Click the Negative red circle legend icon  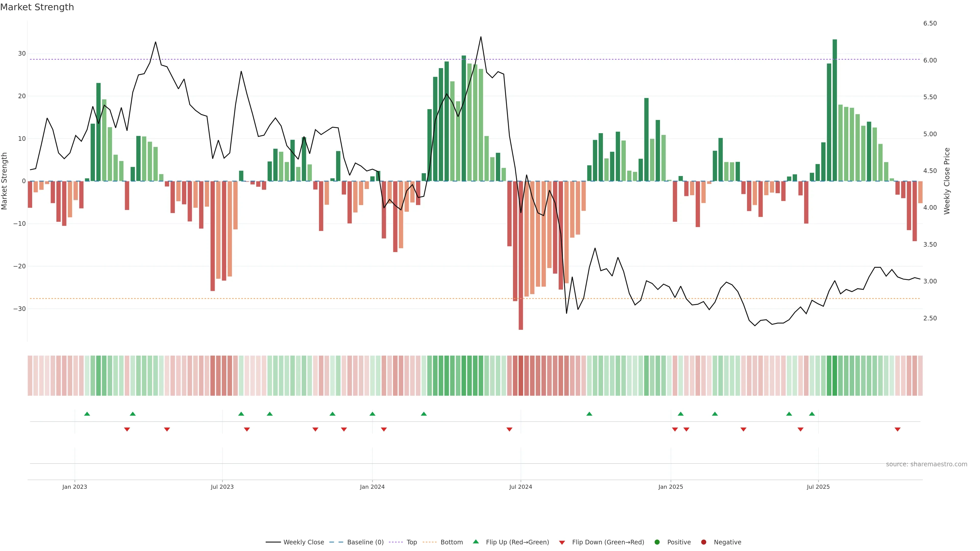tap(703, 542)
